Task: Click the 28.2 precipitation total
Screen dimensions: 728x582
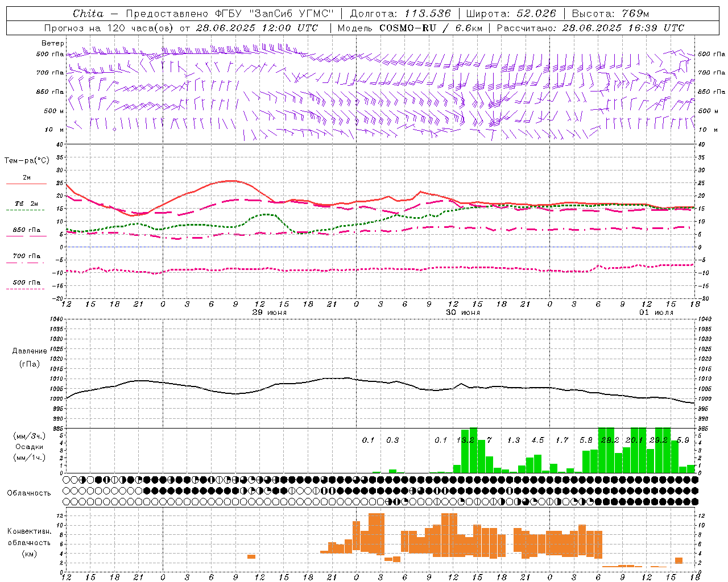Action: pos(610,440)
